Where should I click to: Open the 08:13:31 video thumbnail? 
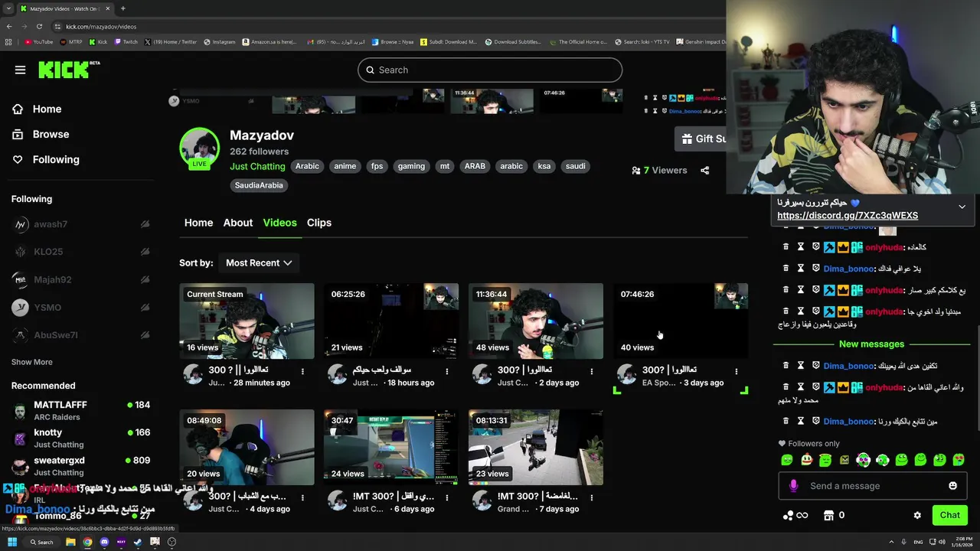tap(536, 448)
